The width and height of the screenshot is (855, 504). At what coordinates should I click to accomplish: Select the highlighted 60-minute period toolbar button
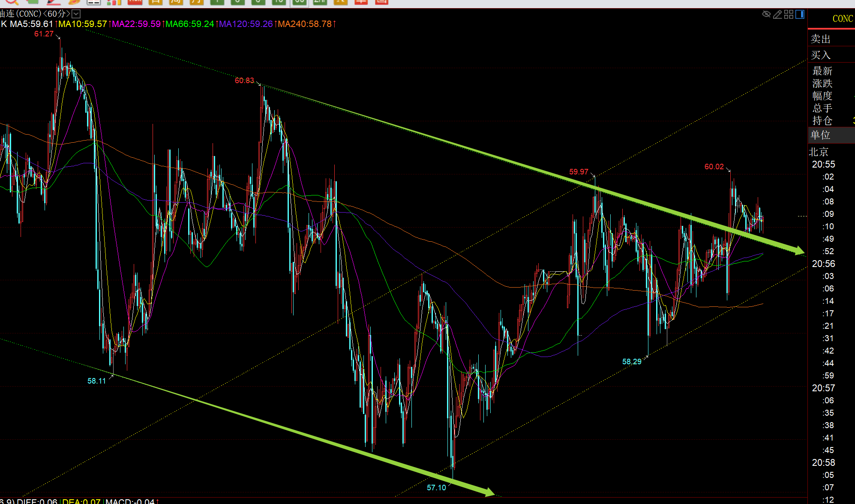tap(300, 2)
